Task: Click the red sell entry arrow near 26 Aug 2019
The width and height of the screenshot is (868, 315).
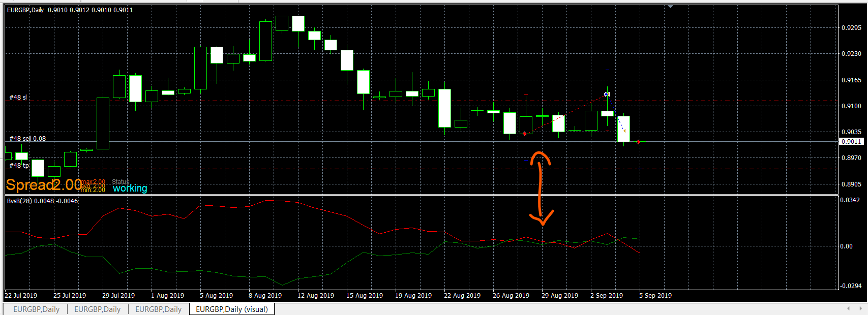Action: click(x=524, y=134)
